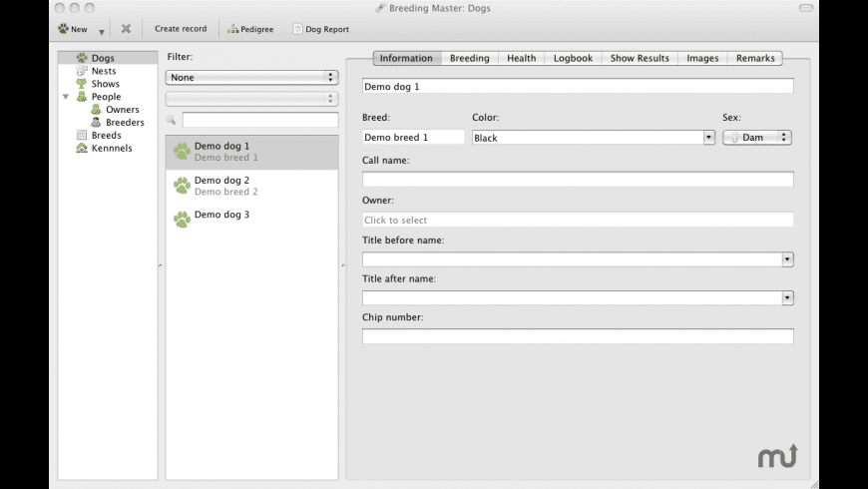
Task: Select Demo dog 1 in list
Action: point(251,152)
